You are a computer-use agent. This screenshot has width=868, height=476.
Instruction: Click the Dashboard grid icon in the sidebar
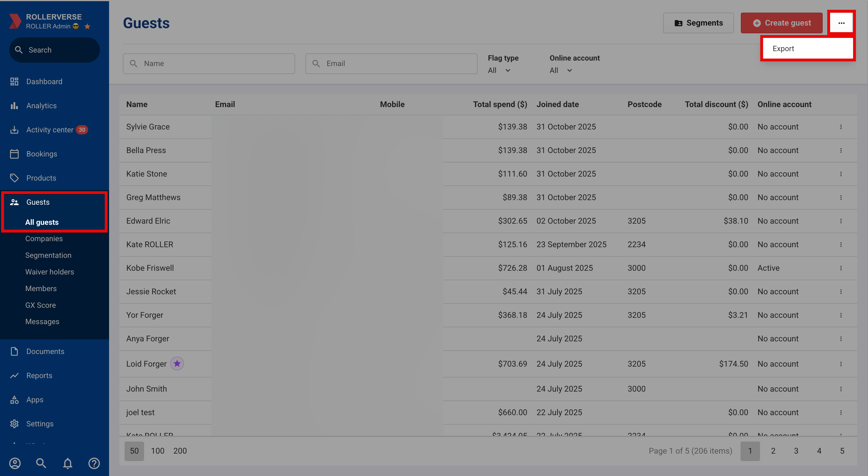point(14,82)
